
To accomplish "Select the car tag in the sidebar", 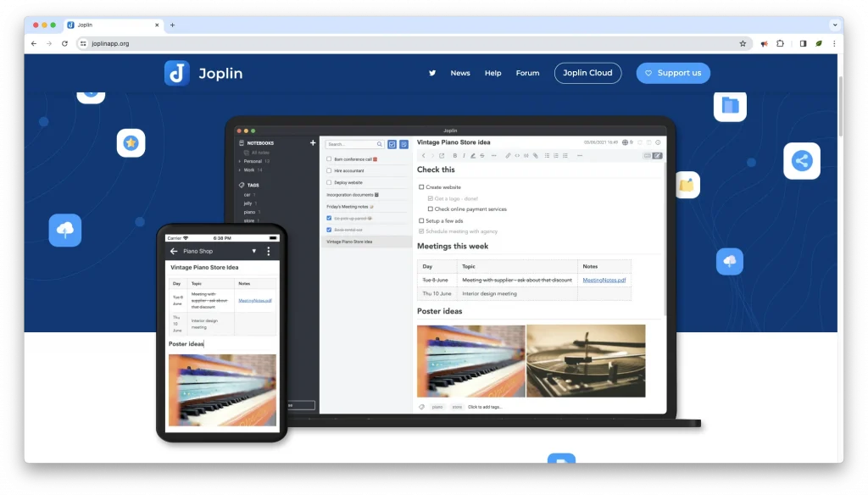I will [x=247, y=195].
